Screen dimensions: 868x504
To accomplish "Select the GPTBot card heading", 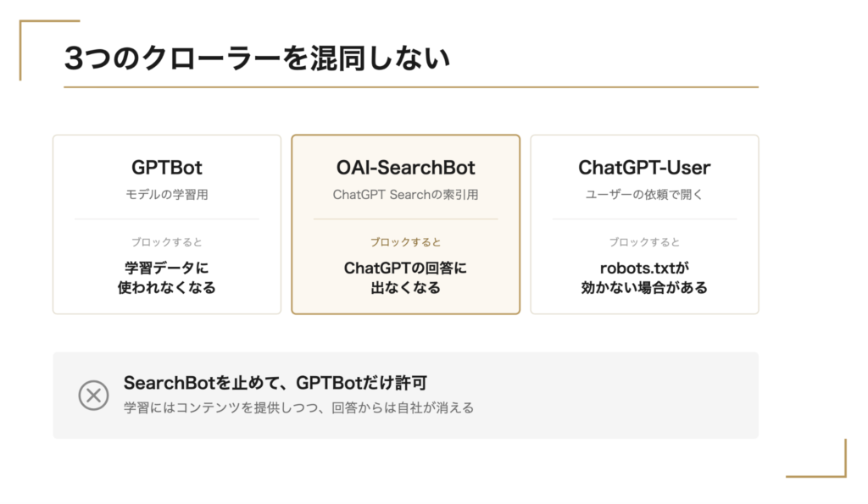I will (x=167, y=167).
